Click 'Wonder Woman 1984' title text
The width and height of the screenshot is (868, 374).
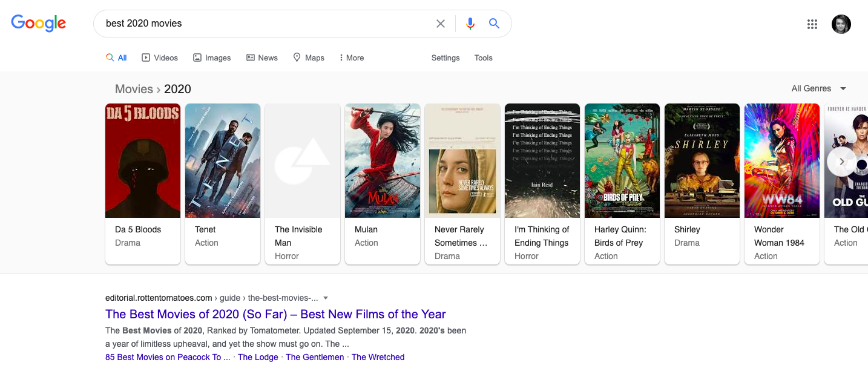[779, 236]
